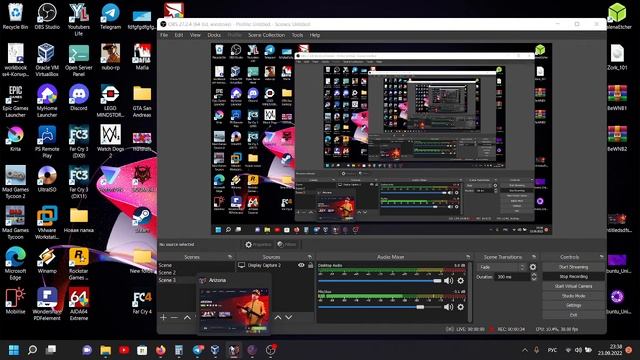
Task: Open the Oracle VM VirtualBox shortcut
Action: click(47, 60)
